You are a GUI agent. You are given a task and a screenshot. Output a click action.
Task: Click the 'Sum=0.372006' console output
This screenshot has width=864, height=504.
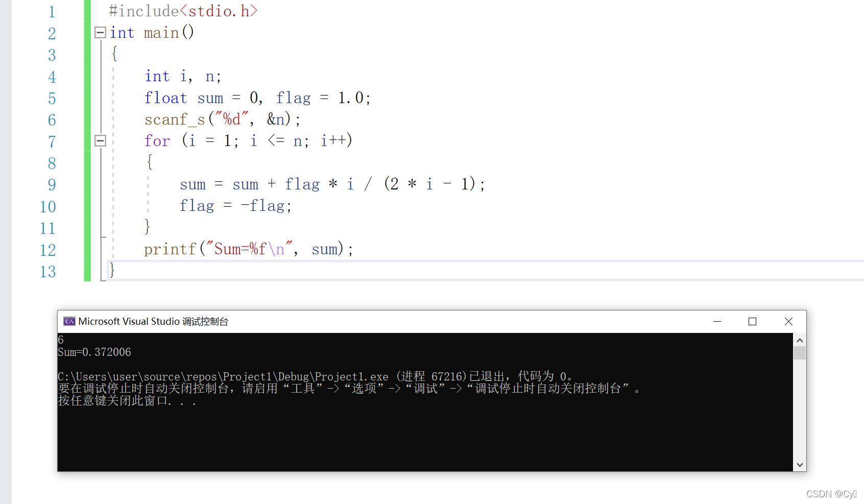(94, 352)
